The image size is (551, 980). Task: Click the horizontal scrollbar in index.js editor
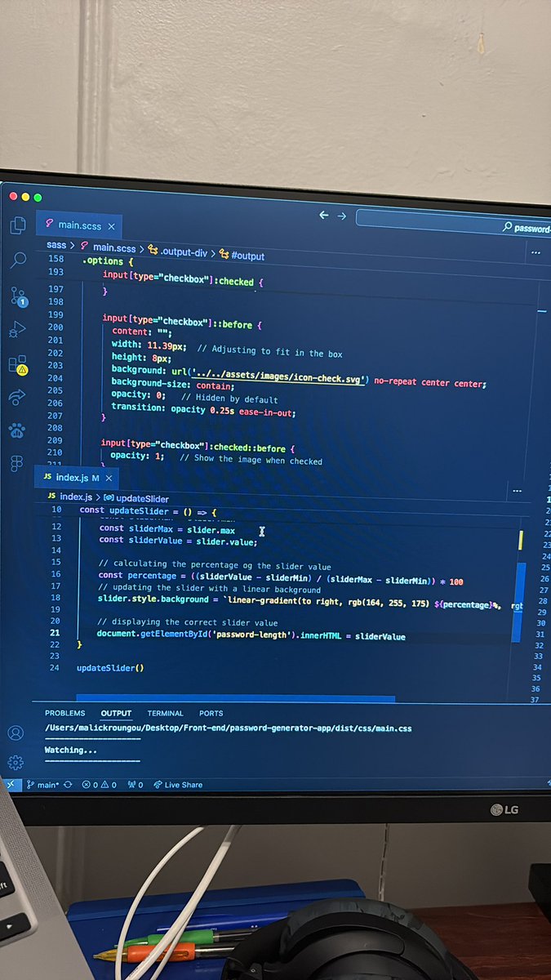(235, 698)
